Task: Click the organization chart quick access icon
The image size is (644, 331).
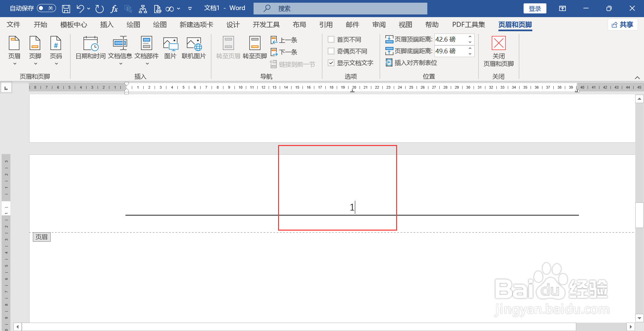Action: pos(143,9)
